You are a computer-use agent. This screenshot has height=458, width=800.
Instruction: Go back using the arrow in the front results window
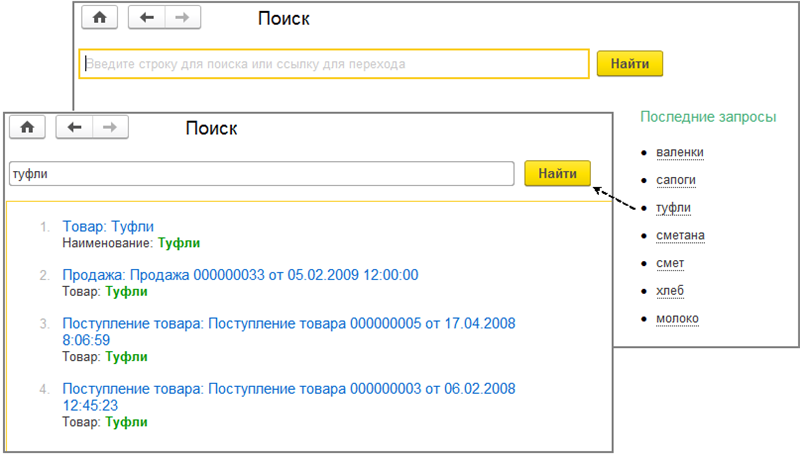click(76, 127)
